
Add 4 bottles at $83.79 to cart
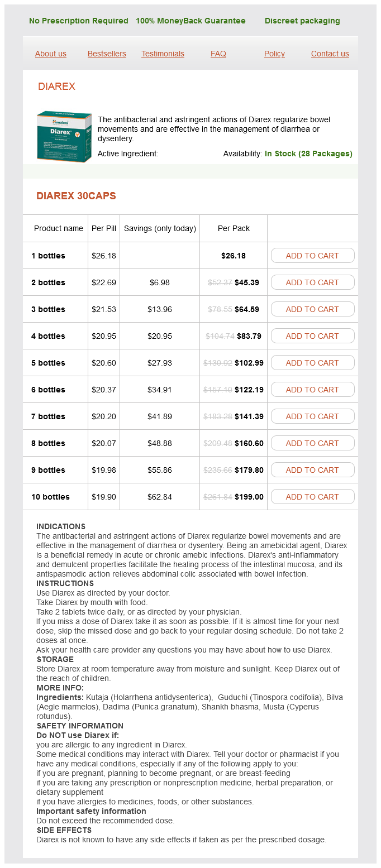[x=312, y=336]
